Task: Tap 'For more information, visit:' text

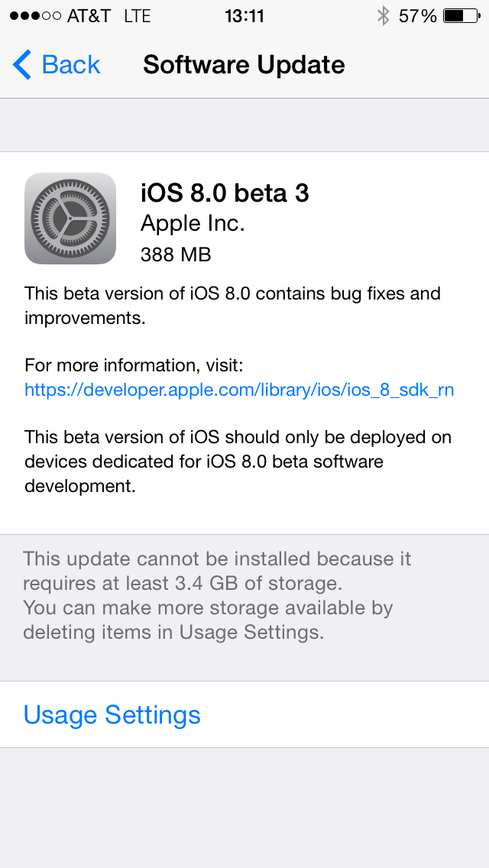Action: [134, 365]
